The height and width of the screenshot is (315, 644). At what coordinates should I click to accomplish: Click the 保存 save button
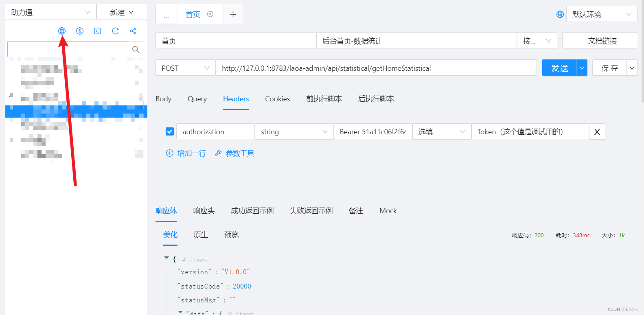tap(609, 68)
